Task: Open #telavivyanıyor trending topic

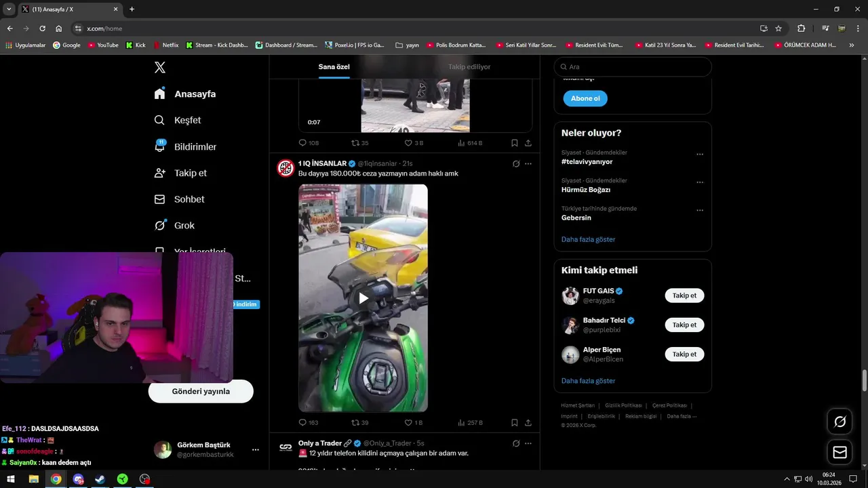Action: tap(587, 162)
